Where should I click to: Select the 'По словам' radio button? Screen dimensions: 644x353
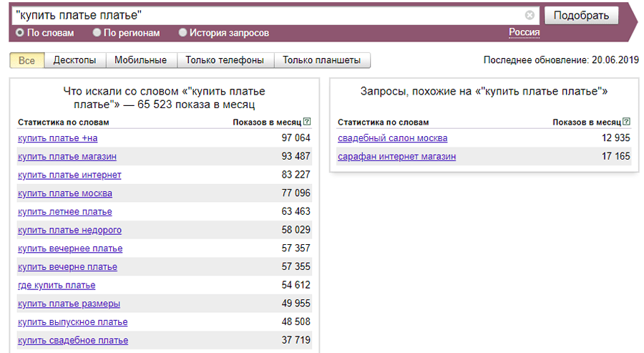(x=19, y=33)
